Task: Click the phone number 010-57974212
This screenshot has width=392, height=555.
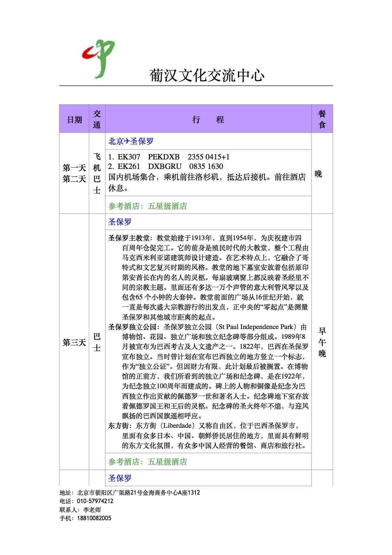Action: pyautogui.click(x=95, y=501)
